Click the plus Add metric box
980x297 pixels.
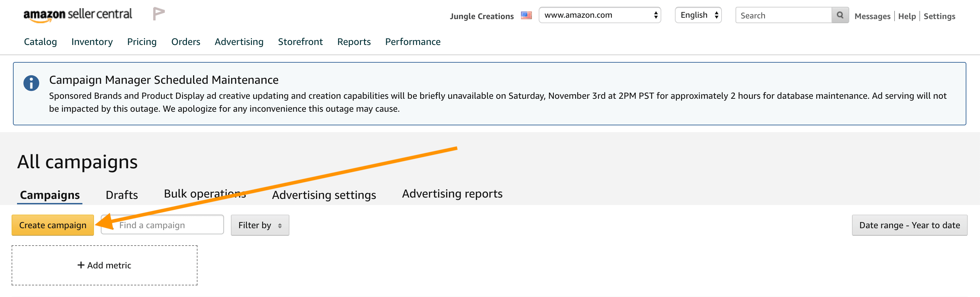(x=104, y=265)
